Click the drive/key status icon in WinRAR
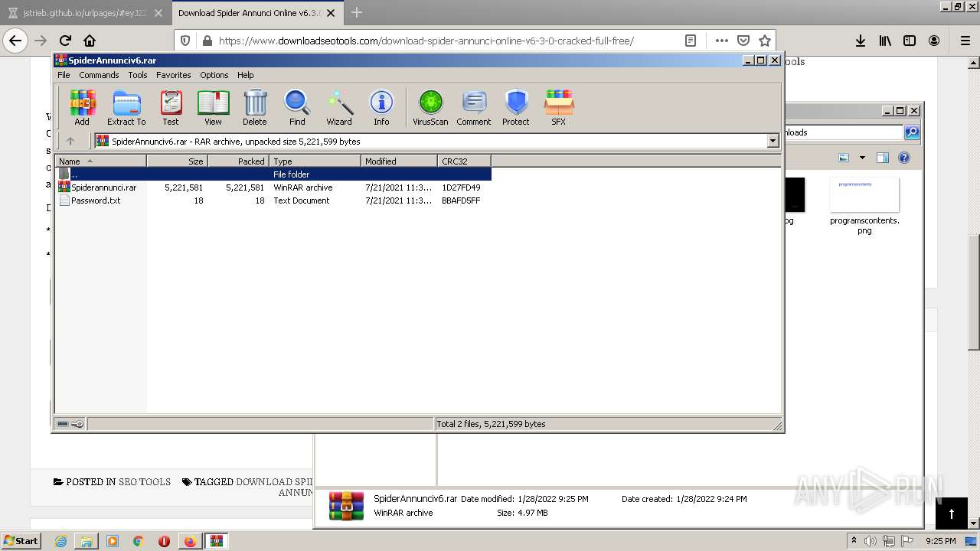980x551 pixels. coord(70,424)
